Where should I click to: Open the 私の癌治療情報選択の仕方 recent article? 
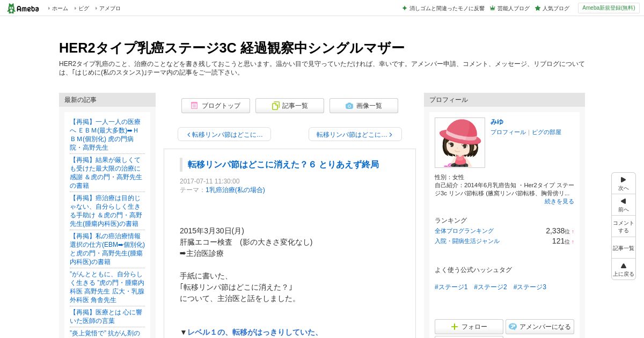pyautogui.click(x=107, y=249)
